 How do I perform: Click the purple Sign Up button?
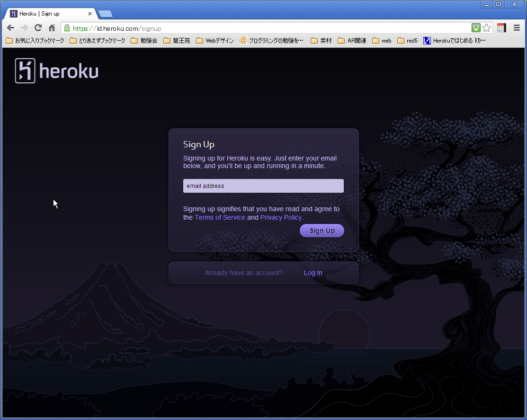tap(322, 231)
